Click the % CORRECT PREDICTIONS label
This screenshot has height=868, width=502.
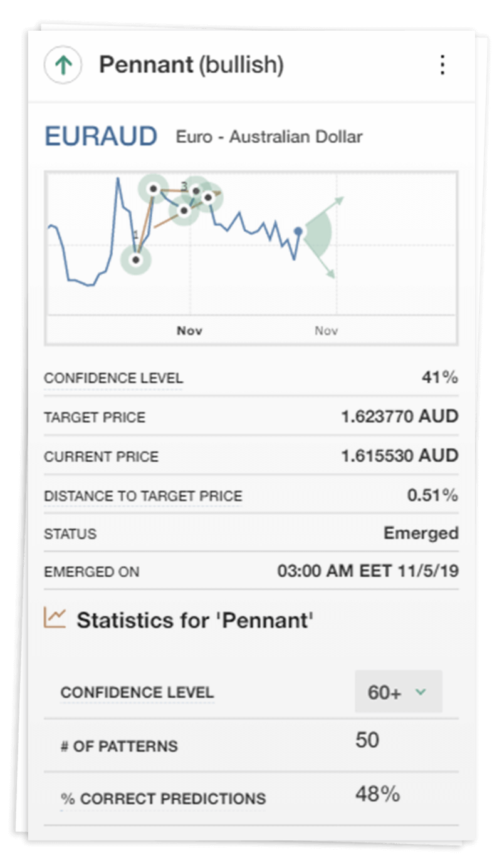[163, 799]
